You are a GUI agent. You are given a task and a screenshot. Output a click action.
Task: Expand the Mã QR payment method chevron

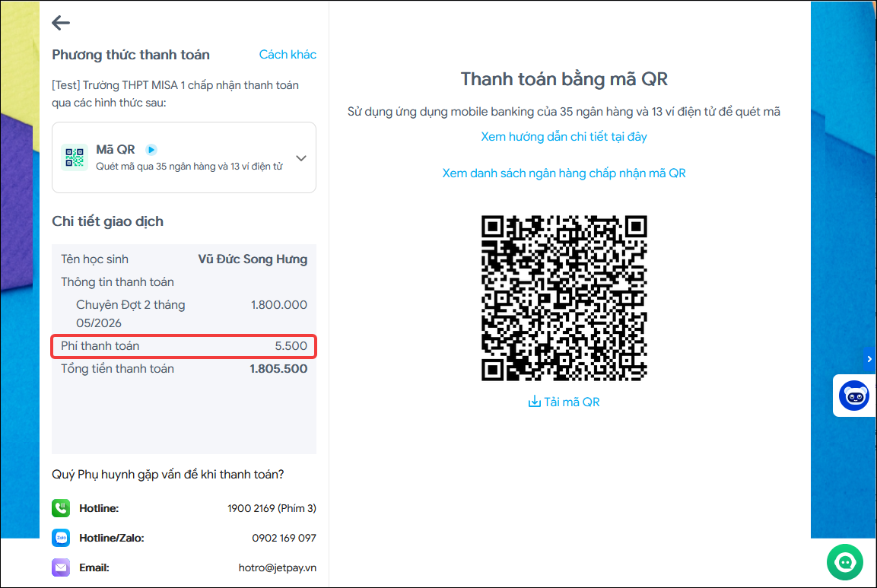pos(301,158)
